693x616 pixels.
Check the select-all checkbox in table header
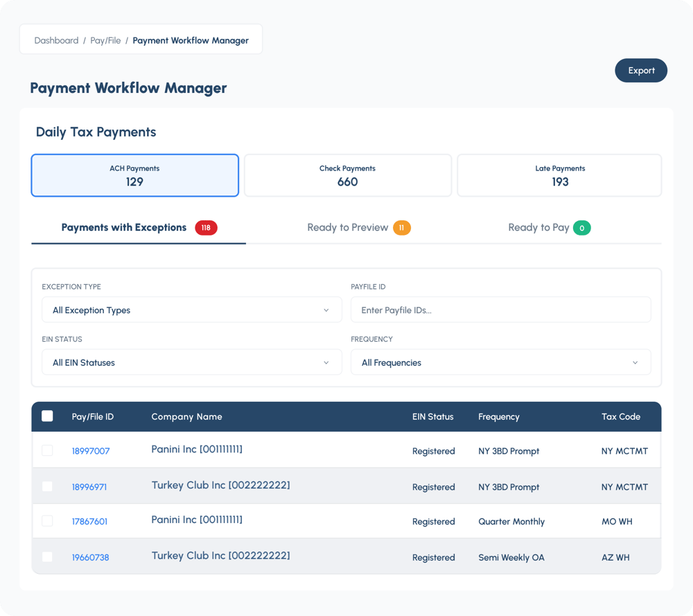[x=47, y=416]
